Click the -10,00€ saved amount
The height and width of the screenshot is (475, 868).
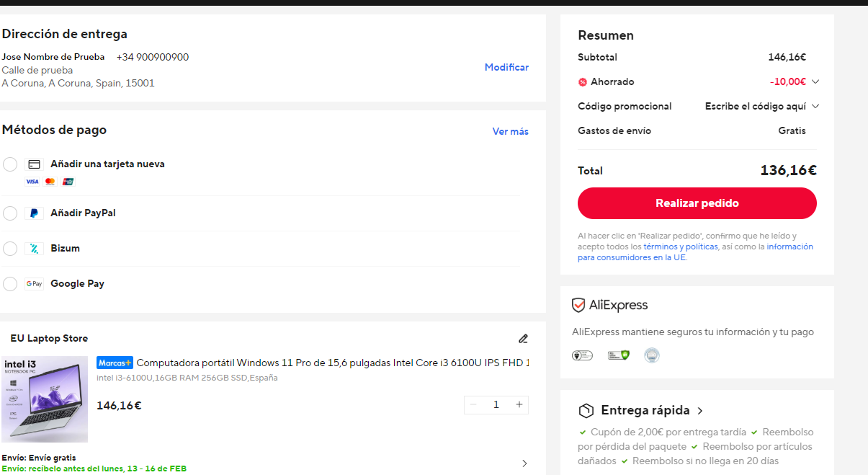(788, 82)
